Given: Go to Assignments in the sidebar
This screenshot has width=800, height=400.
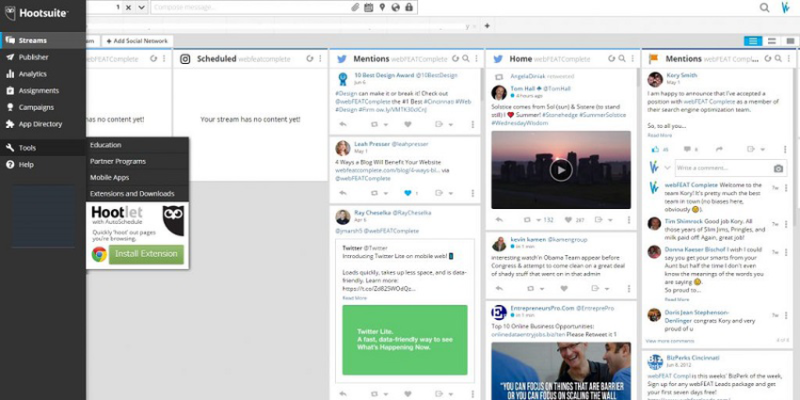Looking at the screenshot, I should click(x=37, y=90).
